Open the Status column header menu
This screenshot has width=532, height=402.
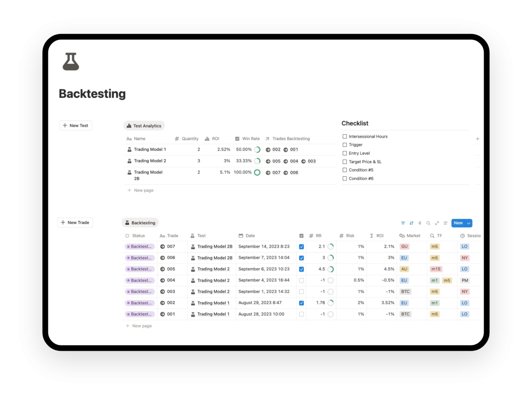click(135, 236)
